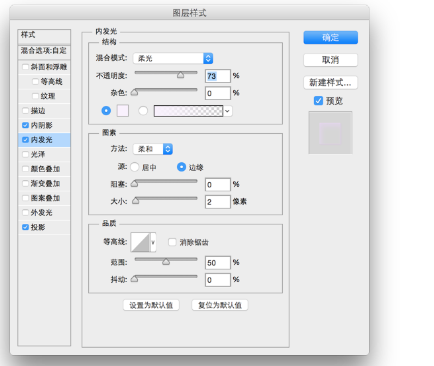Click the 大小 pixel value field
This screenshot has width=434, height=366.
218,202
